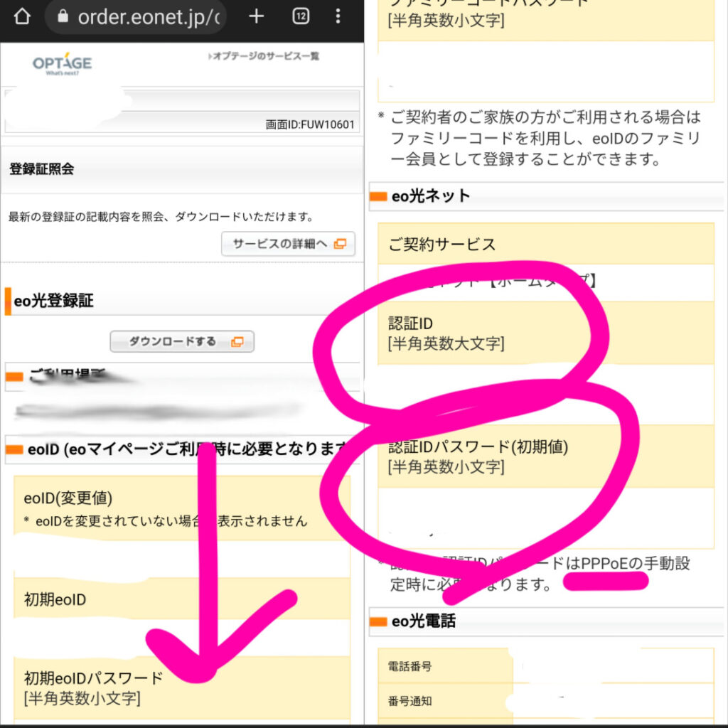Image resolution: width=728 pixels, height=728 pixels.
Task: Tap the browser home icon
Action: [22, 17]
